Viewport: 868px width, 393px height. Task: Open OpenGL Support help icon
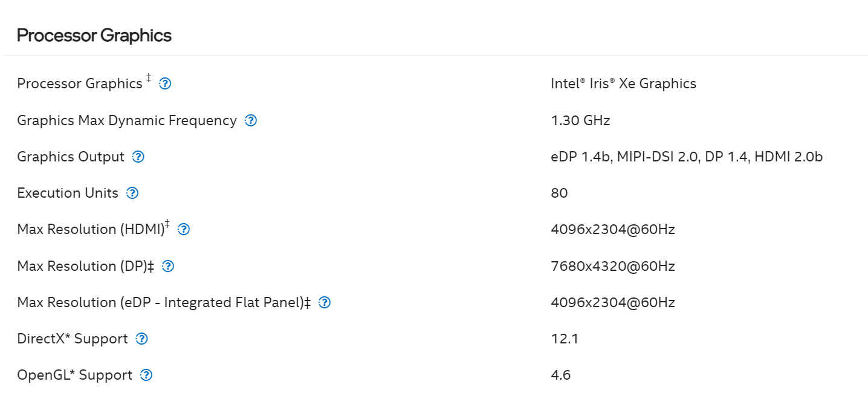coord(146,375)
